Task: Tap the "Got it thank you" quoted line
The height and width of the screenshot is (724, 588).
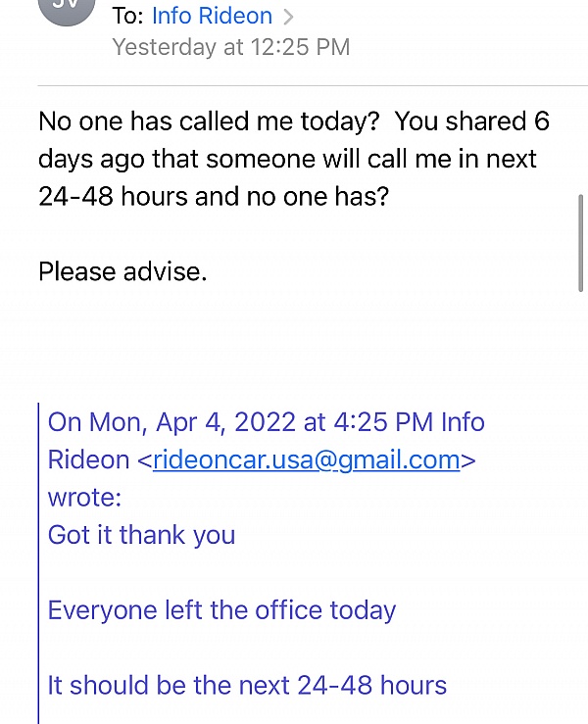Action: [x=141, y=535]
